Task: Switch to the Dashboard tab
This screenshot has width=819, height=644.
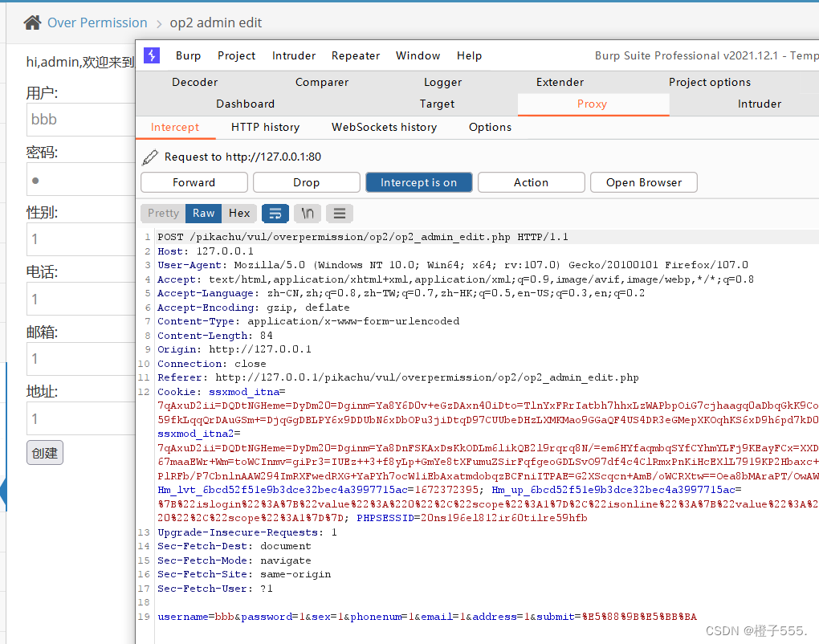Action: point(246,104)
